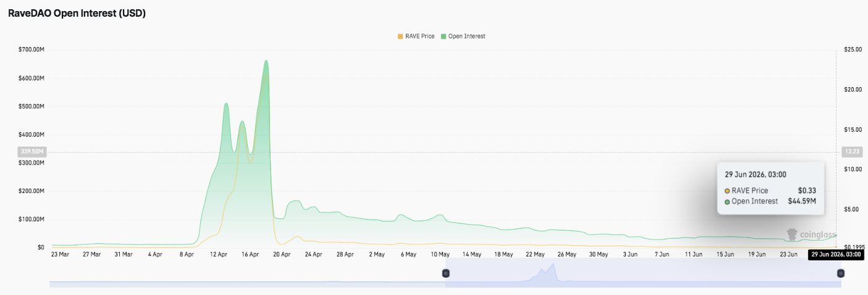This screenshot has height=295, width=868.
Task: Click the 26 May date label
Action: point(567,254)
